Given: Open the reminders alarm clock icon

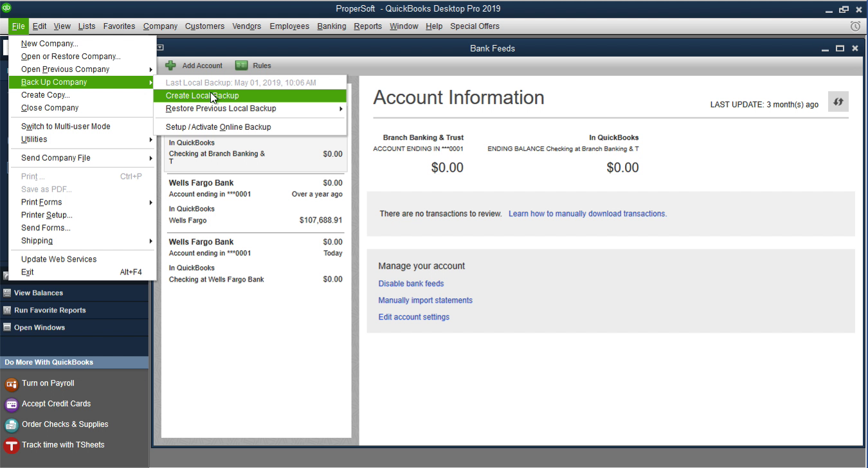Looking at the screenshot, I should pyautogui.click(x=855, y=26).
